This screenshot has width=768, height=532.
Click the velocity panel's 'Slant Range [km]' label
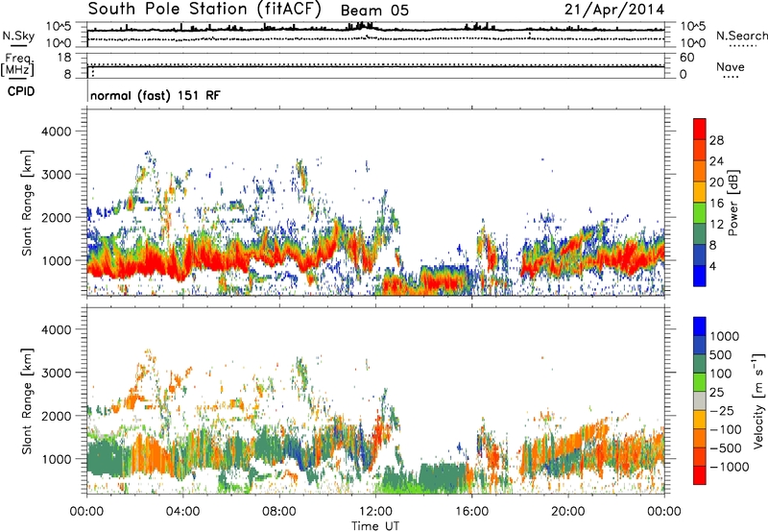point(28,400)
